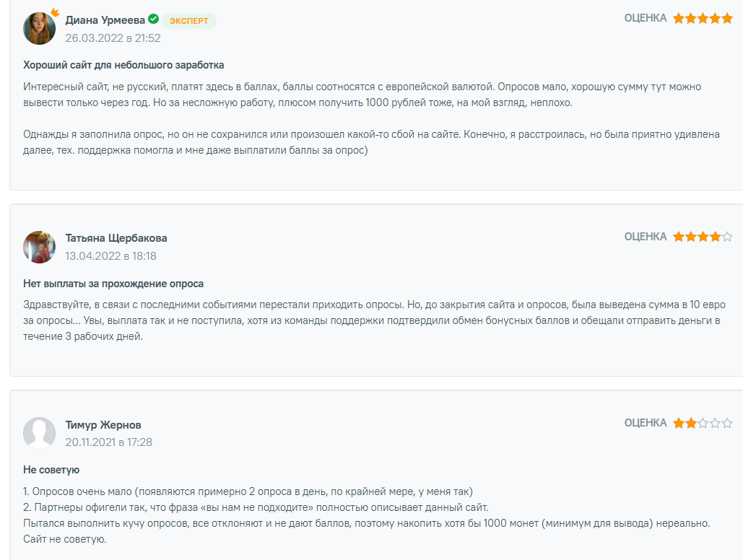The width and height of the screenshot is (743, 560).
Task: Click the second filled star in Тимур's rating
Action: tap(691, 423)
